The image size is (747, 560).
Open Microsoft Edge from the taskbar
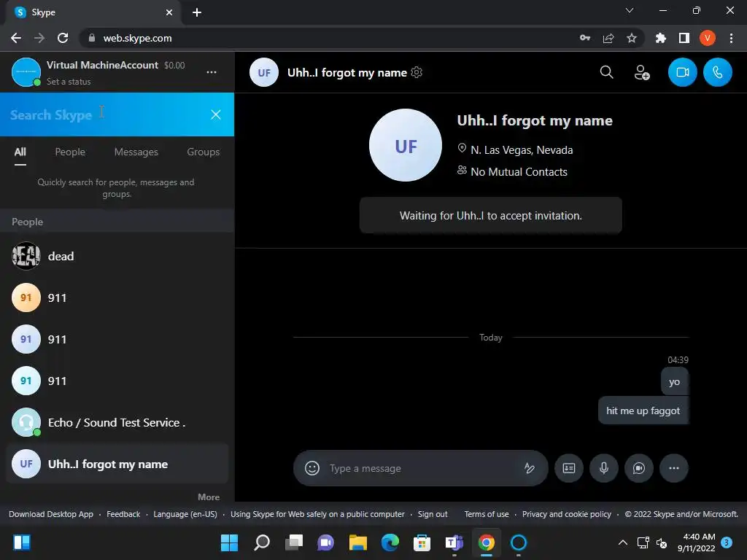point(390,542)
